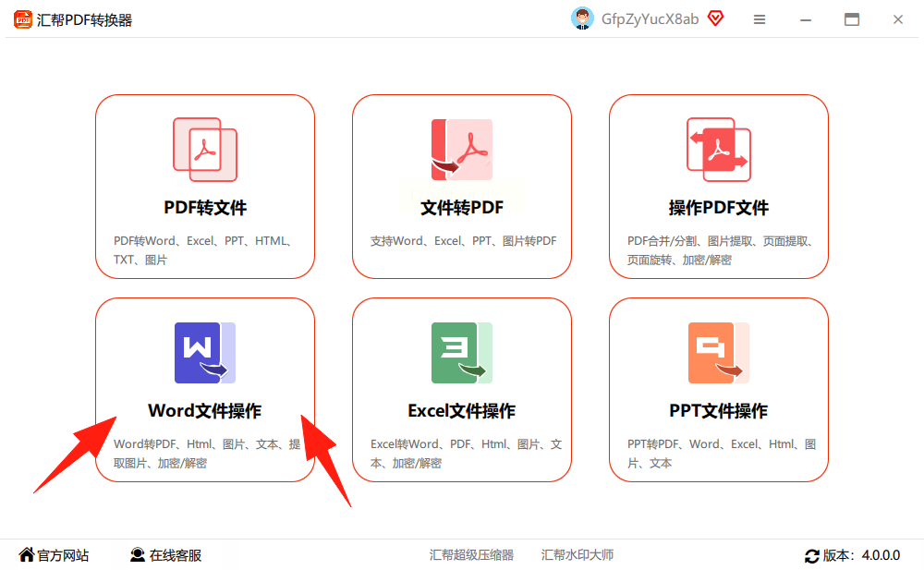
Task: Open the Excel文件操作 card title
Action: (x=462, y=411)
